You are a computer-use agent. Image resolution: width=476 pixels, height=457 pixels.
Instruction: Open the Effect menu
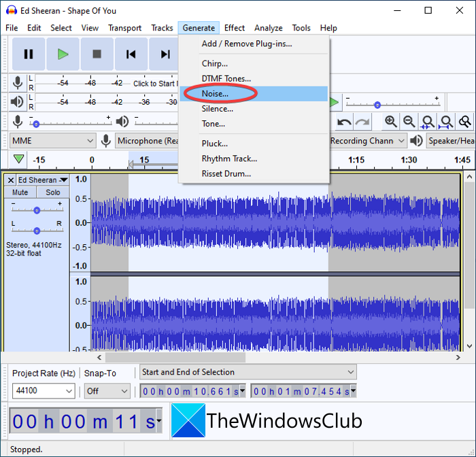point(235,28)
